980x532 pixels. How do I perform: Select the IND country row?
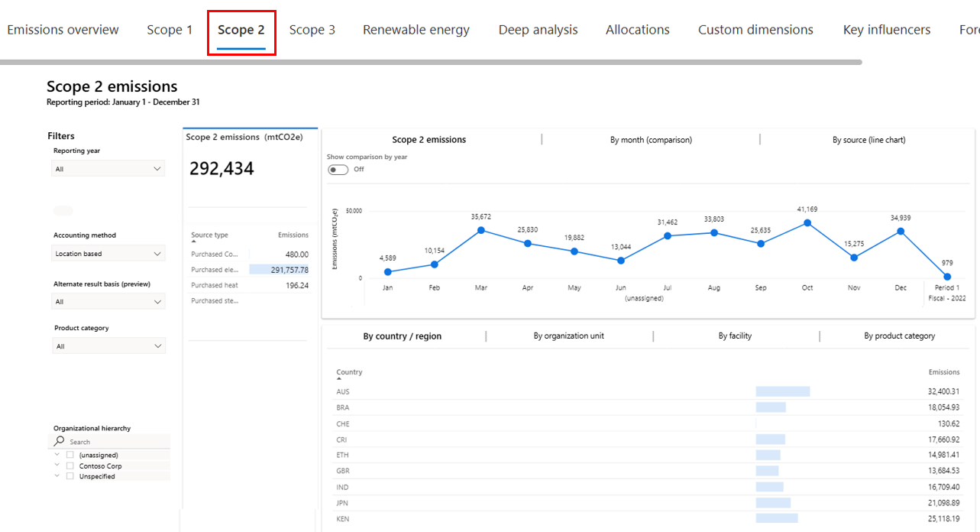coord(648,487)
